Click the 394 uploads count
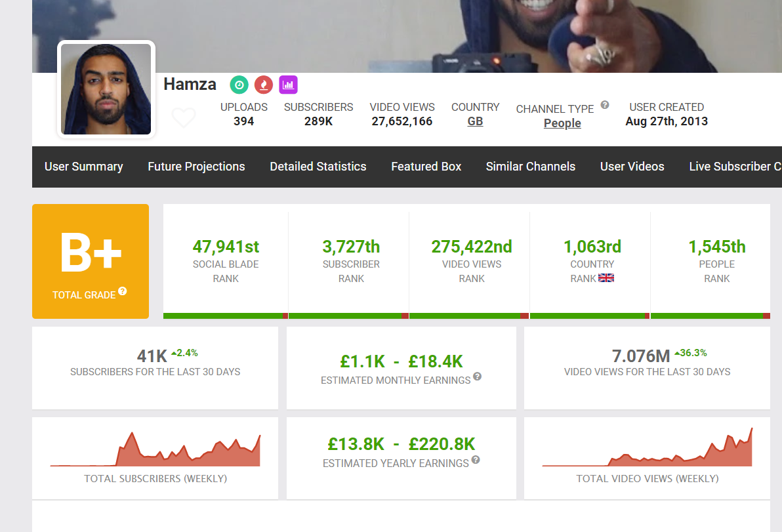The image size is (782, 532). [x=244, y=121]
